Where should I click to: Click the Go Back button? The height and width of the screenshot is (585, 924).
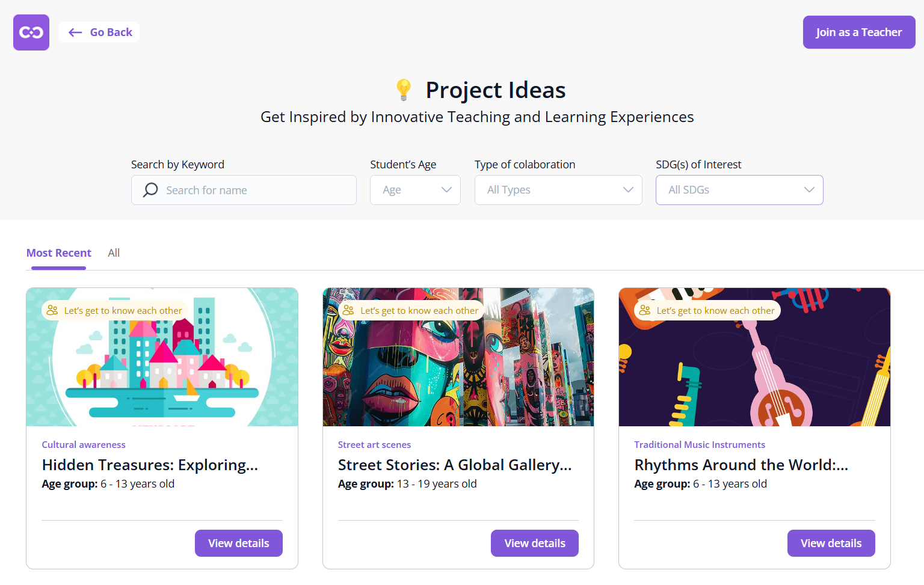pyautogui.click(x=99, y=32)
